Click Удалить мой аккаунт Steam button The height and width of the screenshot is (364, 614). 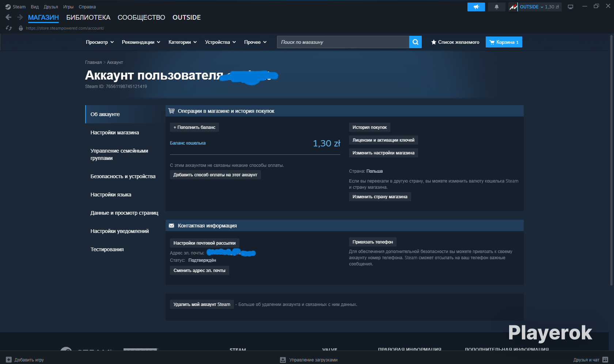[202, 304]
